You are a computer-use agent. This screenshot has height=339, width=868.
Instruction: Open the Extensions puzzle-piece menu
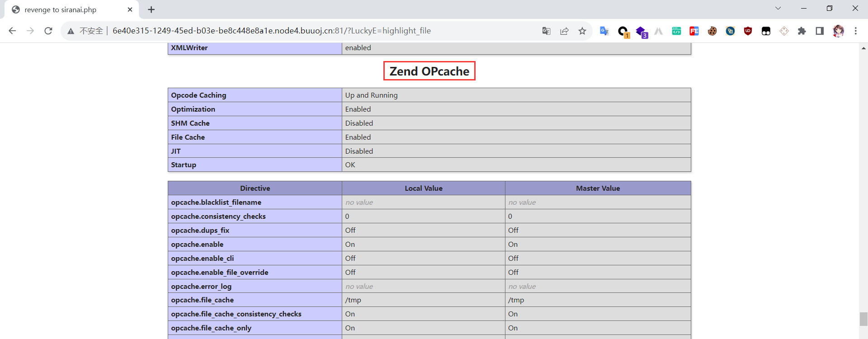(802, 31)
